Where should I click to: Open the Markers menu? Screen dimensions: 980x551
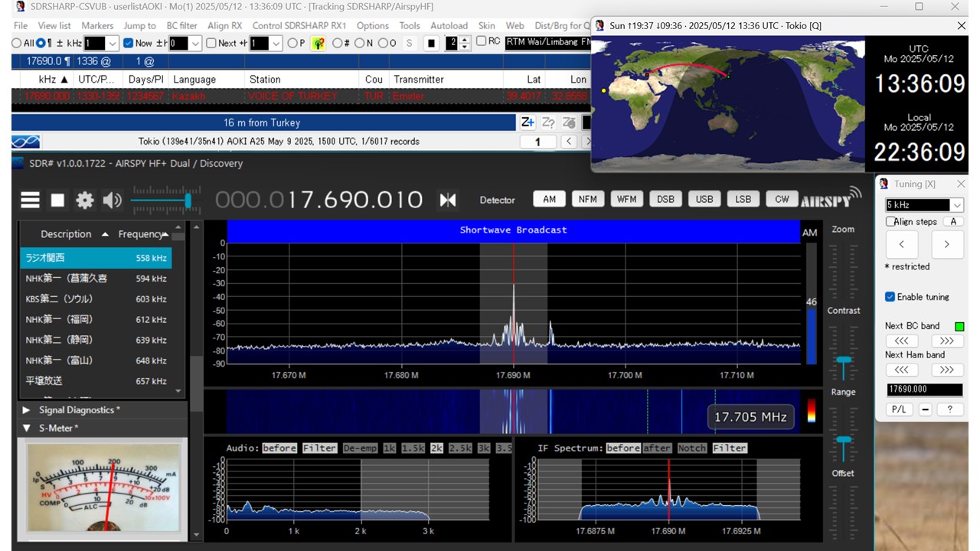(x=97, y=25)
